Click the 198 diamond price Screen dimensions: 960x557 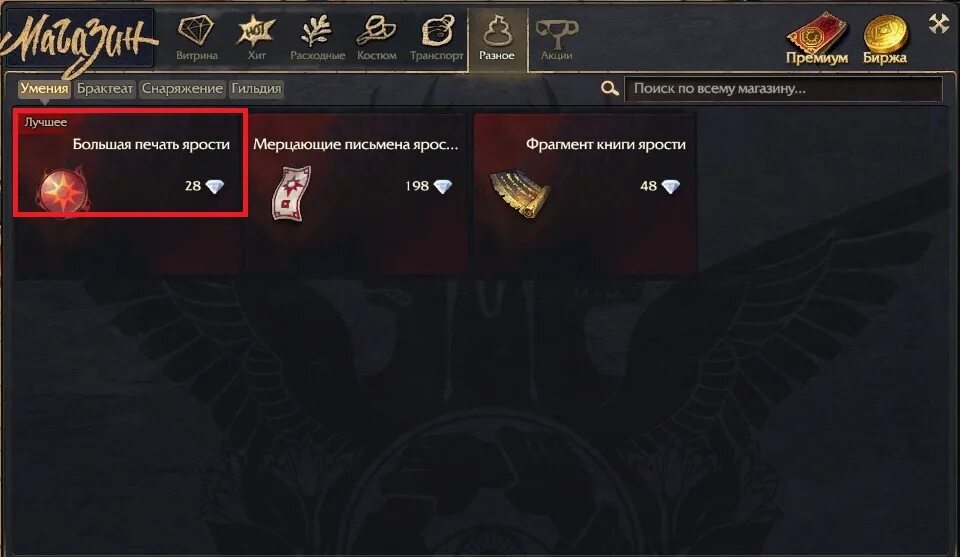coord(428,186)
